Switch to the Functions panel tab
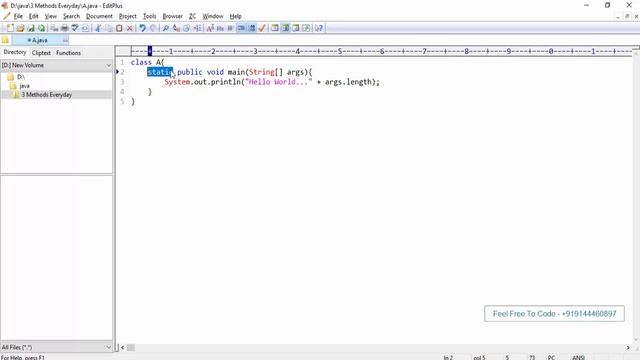The height and width of the screenshot is (360, 640). coord(68,53)
